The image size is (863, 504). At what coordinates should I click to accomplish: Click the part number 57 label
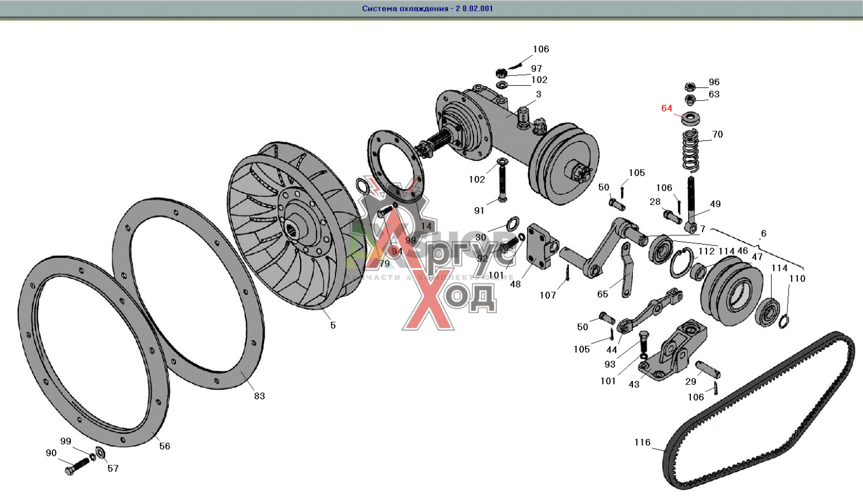[x=113, y=468]
